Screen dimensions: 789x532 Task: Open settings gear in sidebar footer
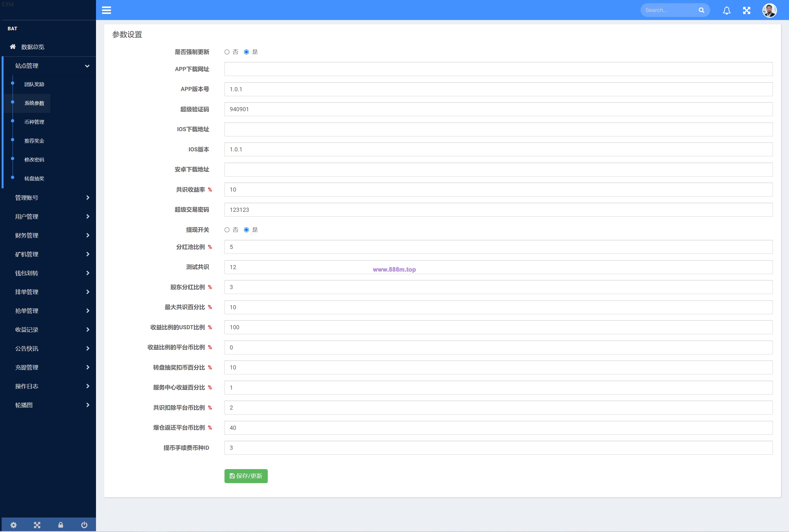click(14, 525)
